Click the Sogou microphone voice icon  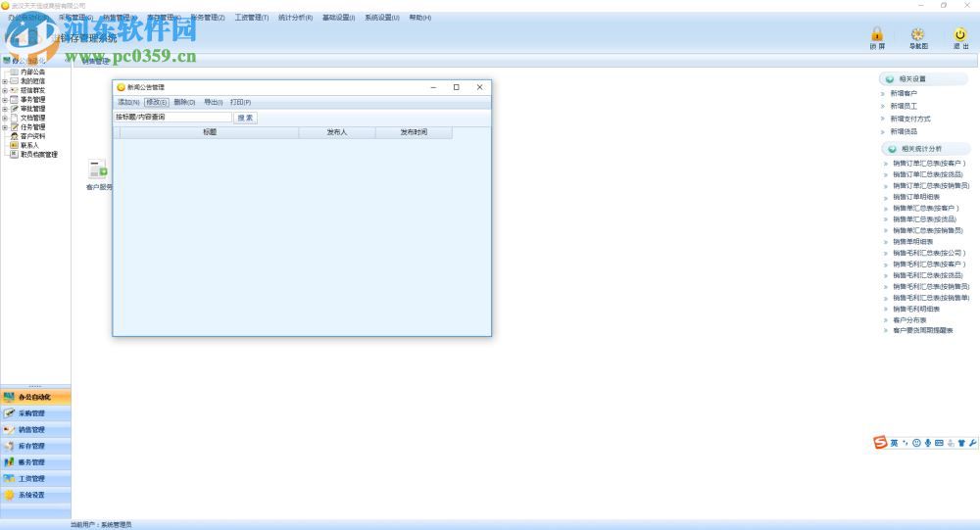(x=928, y=443)
